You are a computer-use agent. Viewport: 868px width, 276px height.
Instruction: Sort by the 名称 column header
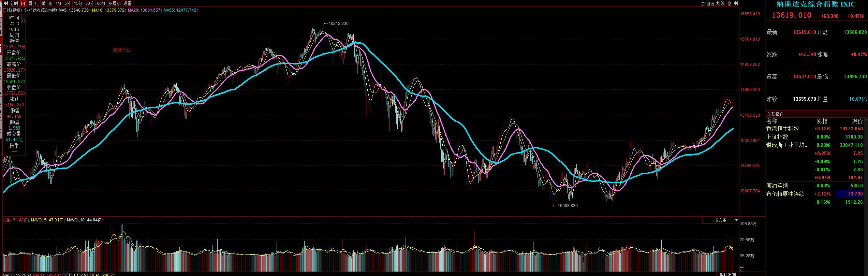[x=772, y=121]
